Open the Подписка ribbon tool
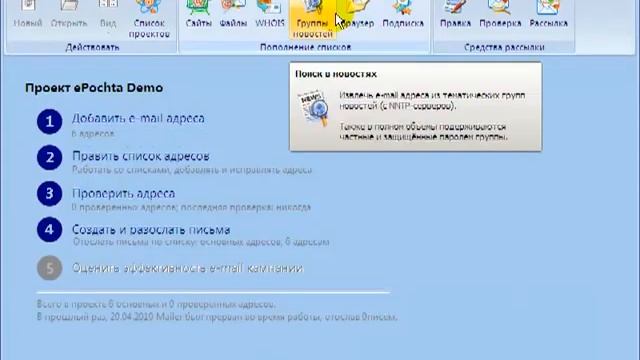 click(403, 14)
